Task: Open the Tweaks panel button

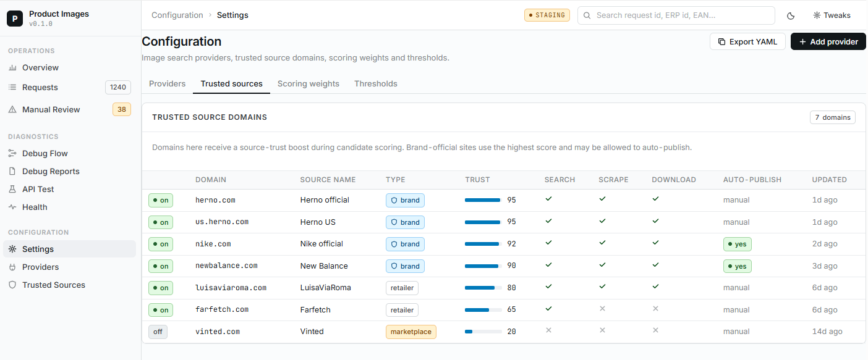Action: coord(832,15)
